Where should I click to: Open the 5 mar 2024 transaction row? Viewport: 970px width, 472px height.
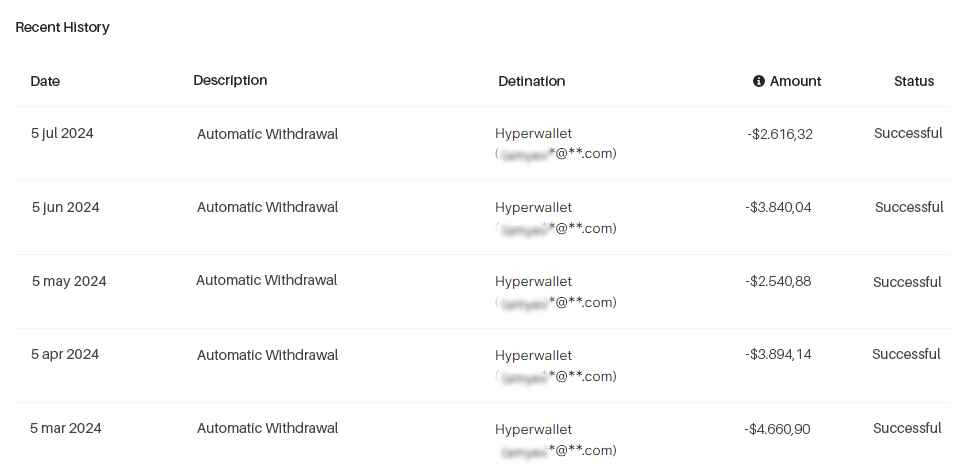[483, 439]
